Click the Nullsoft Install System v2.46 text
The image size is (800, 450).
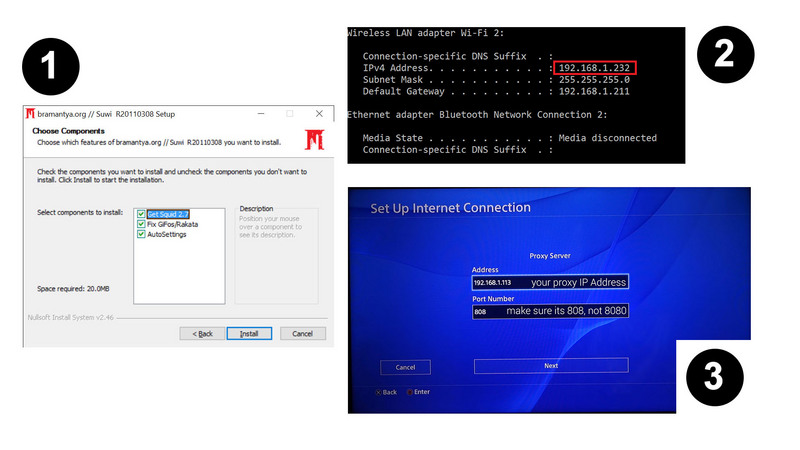pyautogui.click(x=70, y=317)
